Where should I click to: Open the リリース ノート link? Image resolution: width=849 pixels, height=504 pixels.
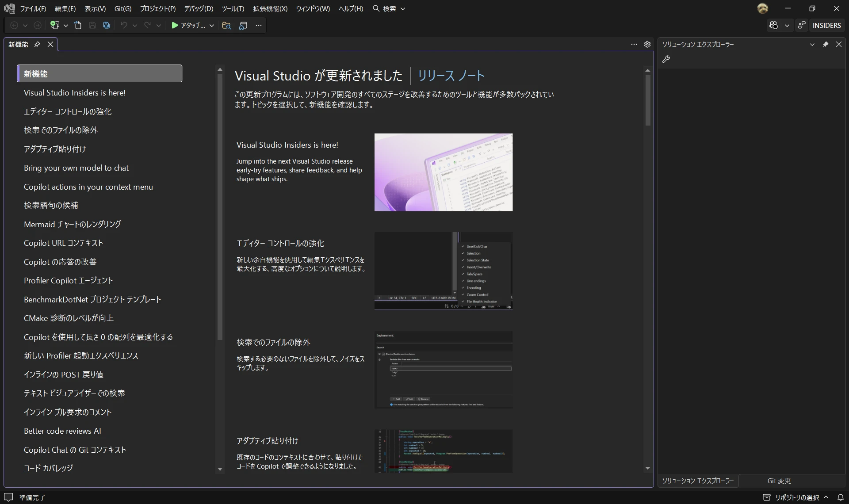click(x=451, y=76)
